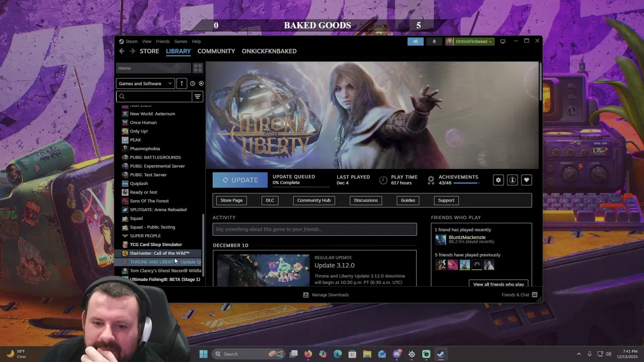This screenshot has height=362, width=644.
Task: Show hidden system tray icons
Action: pos(579,354)
